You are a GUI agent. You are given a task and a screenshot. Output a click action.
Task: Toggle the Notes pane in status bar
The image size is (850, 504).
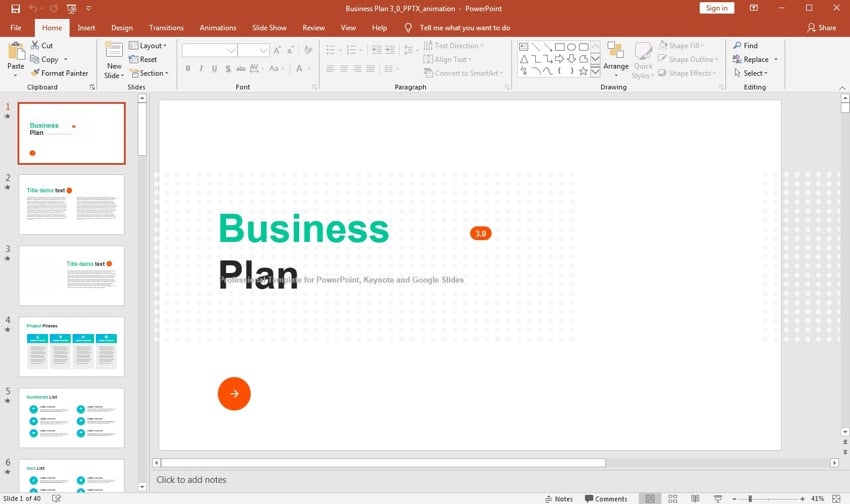pyautogui.click(x=559, y=498)
